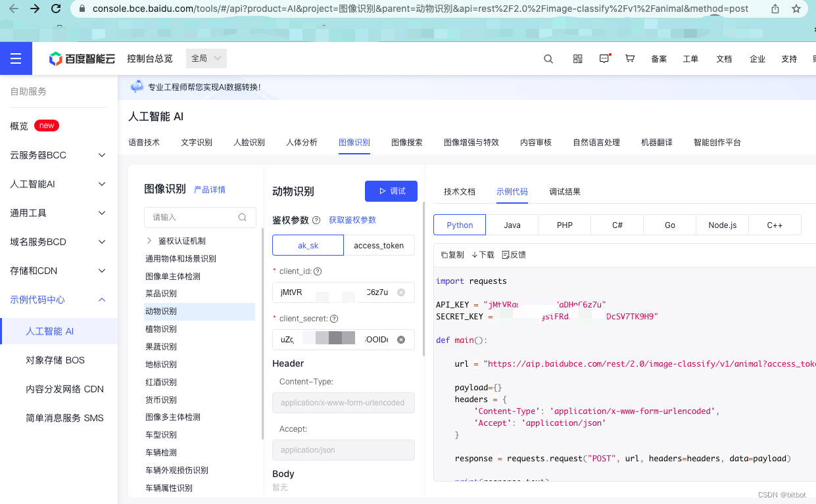Select the access_token auth mode

click(x=379, y=245)
